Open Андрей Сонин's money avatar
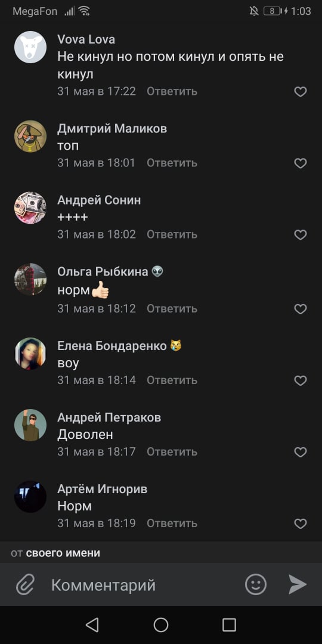 (30, 208)
